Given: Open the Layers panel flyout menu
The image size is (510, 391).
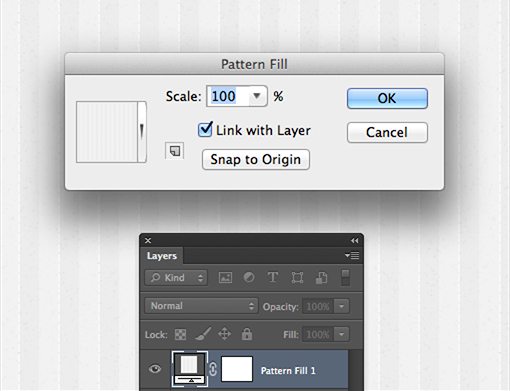Looking at the screenshot, I should click(x=352, y=256).
